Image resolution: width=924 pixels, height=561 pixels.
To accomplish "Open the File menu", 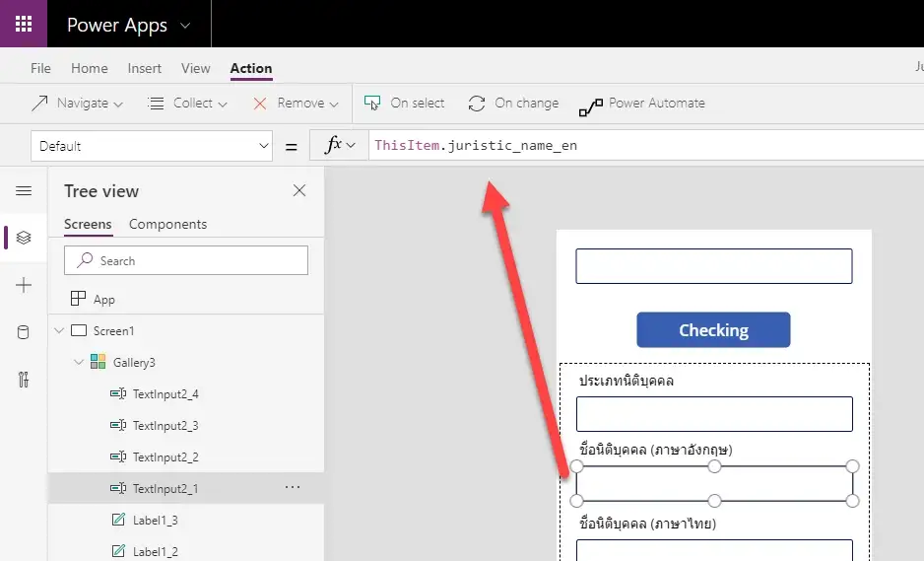I will 40,68.
